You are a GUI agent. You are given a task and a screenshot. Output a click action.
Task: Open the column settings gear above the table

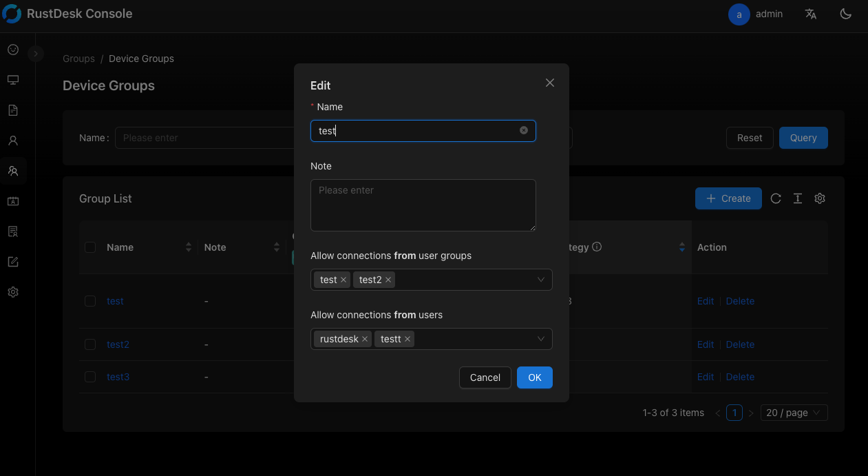(820, 198)
